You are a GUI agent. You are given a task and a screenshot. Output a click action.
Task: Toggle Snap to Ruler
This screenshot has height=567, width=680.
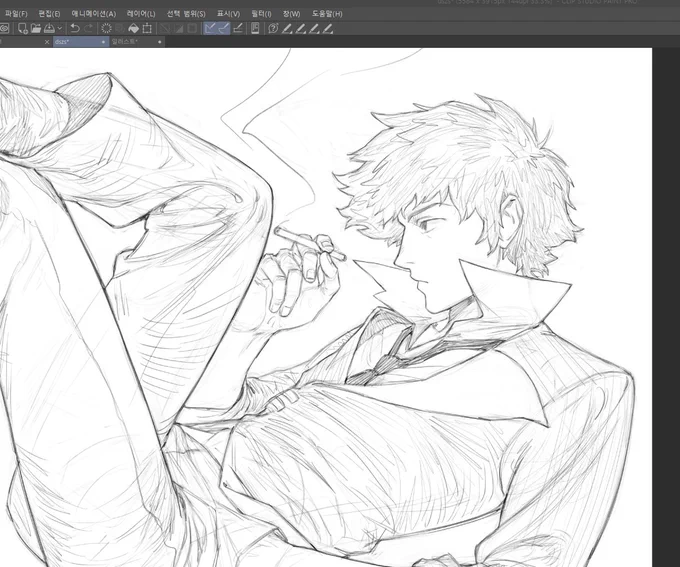pos(210,29)
